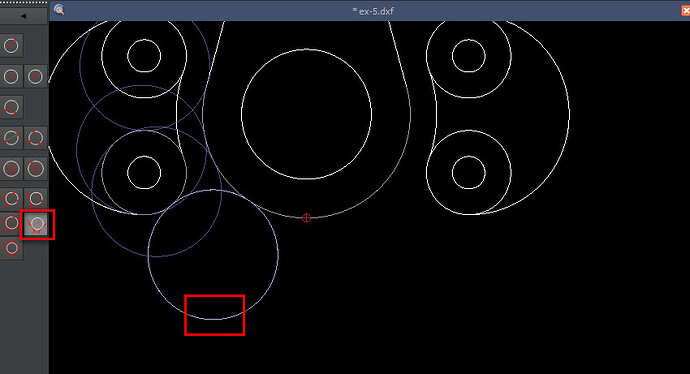Select the concentric circle tool with red point

coord(36,169)
